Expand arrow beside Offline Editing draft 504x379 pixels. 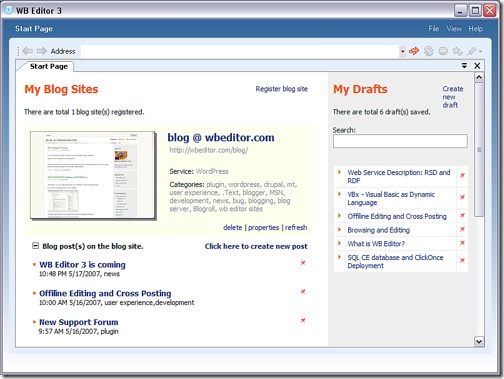pos(339,216)
